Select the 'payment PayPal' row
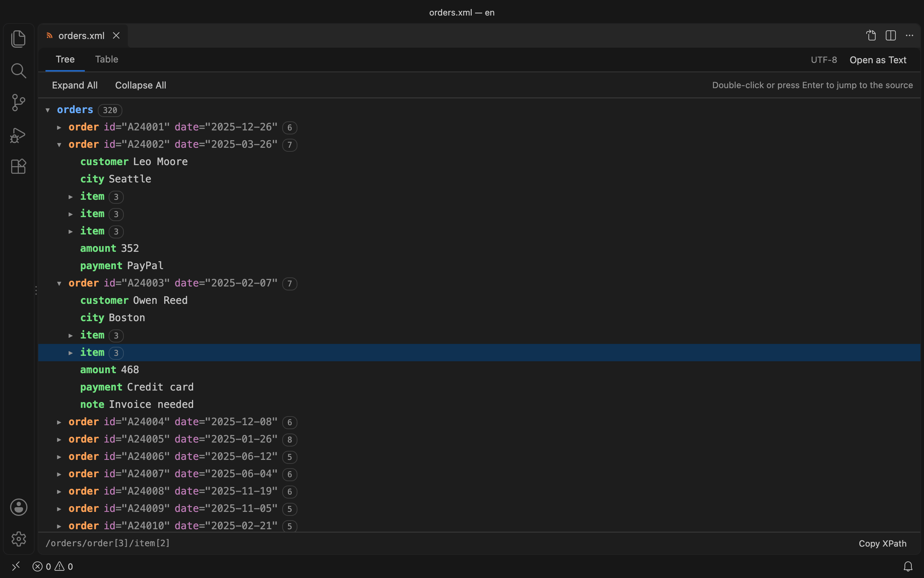Image resolution: width=924 pixels, height=578 pixels. coord(479,266)
